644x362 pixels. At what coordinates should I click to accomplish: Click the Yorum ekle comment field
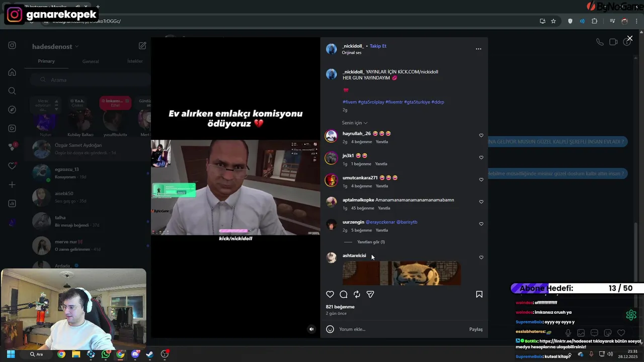click(x=403, y=329)
